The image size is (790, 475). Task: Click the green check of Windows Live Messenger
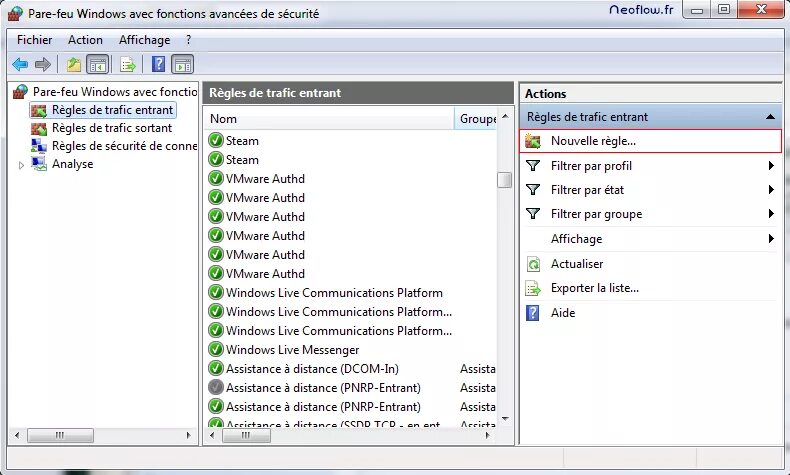coord(216,350)
